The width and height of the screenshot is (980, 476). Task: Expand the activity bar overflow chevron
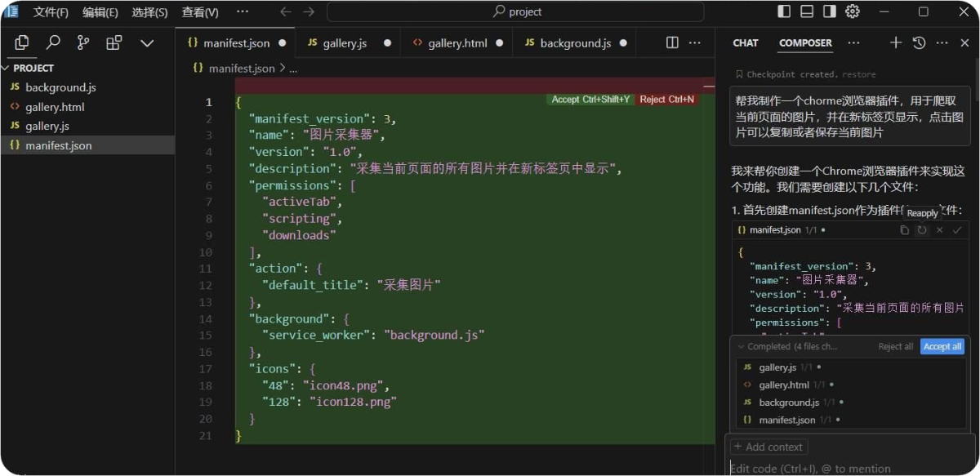[147, 42]
